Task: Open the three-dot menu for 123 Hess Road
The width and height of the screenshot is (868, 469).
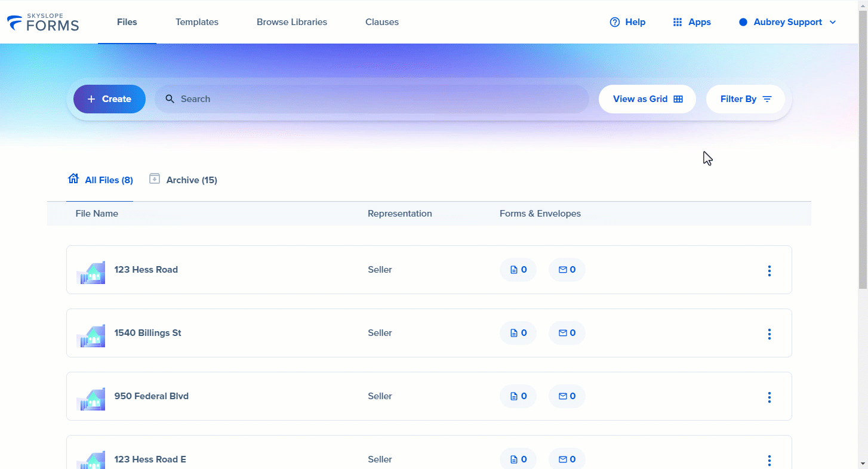Action: pos(769,271)
